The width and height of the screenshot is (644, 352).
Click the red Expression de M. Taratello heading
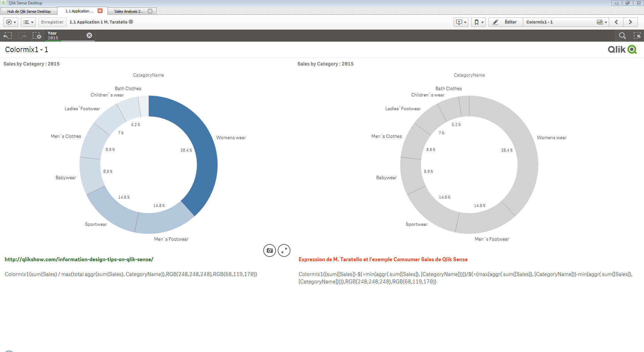[x=383, y=260]
